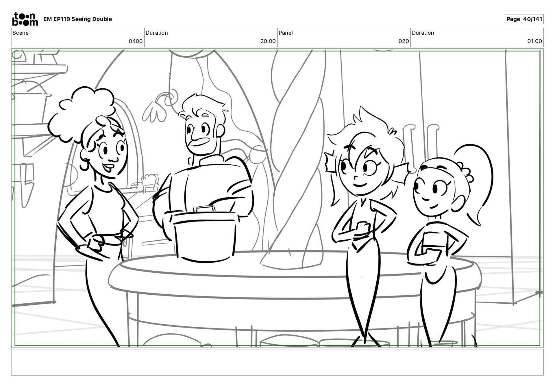This screenshot has width=555, height=392.
Task: Click the panel Duration value 01:00
Action: [x=534, y=41]
